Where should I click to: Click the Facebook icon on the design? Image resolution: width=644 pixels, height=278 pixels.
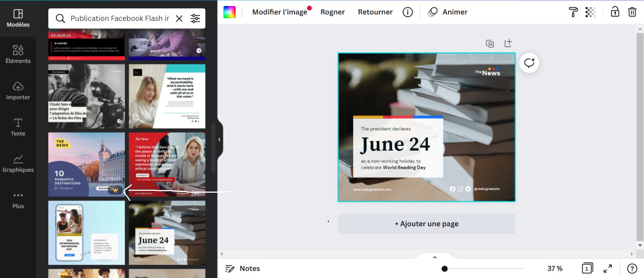coord(453,189)
